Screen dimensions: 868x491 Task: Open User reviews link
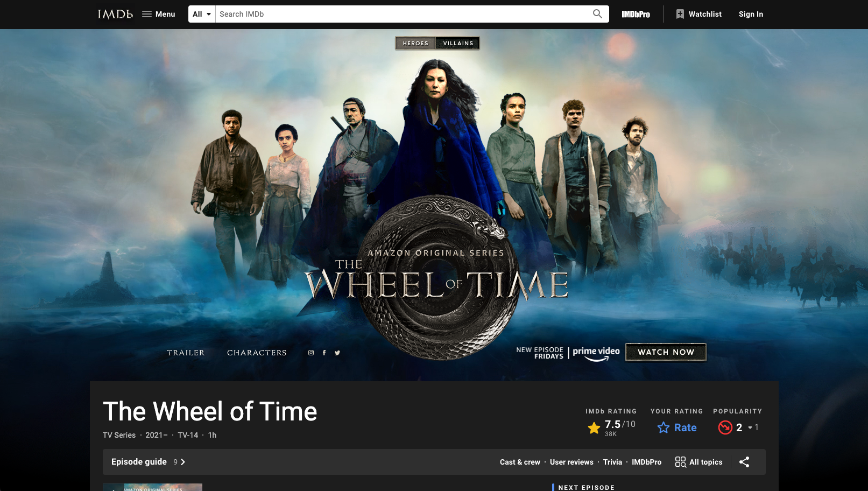point(571,462)
